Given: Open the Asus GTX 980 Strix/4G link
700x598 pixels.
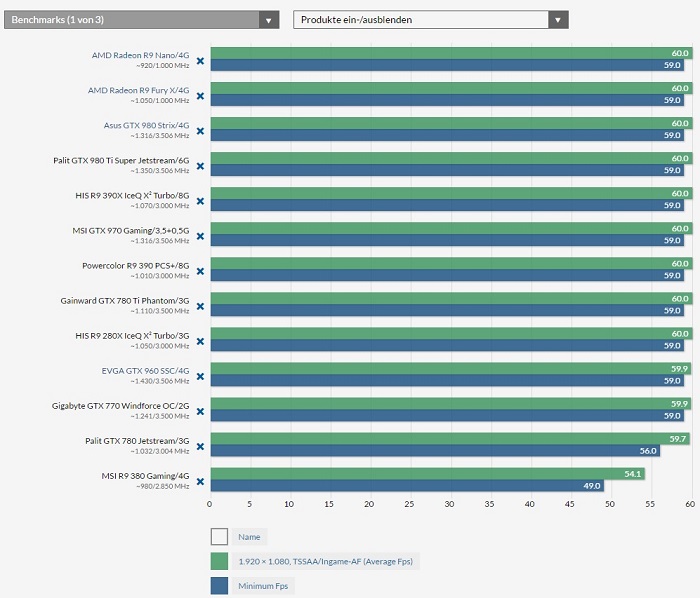Looking at the screenshot, I should [146, 125].
